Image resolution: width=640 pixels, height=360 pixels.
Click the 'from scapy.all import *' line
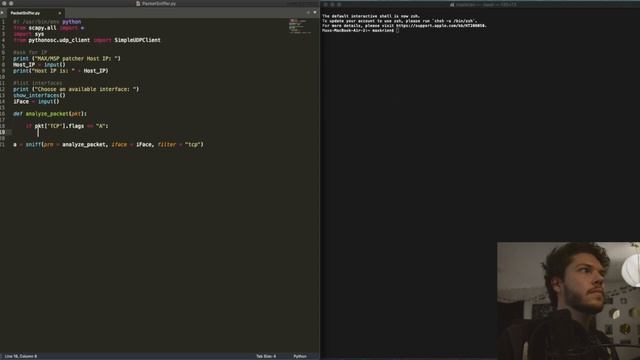click(49, 28)
